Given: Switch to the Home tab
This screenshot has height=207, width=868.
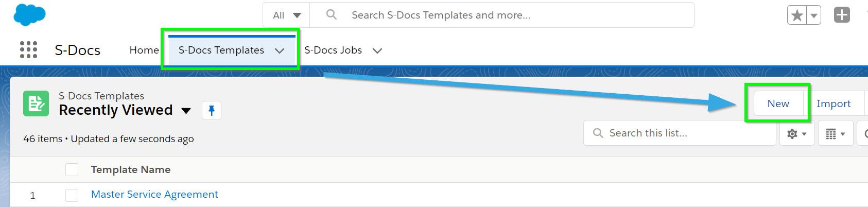Looking at the screenshot, I should pos(144,50).
